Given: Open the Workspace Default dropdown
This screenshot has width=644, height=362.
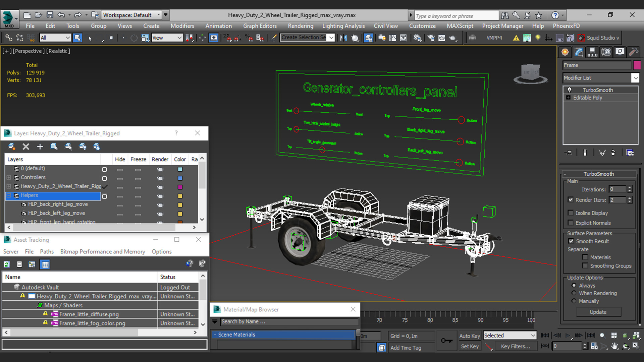Looking at the screenshot, I should point(131,15).
